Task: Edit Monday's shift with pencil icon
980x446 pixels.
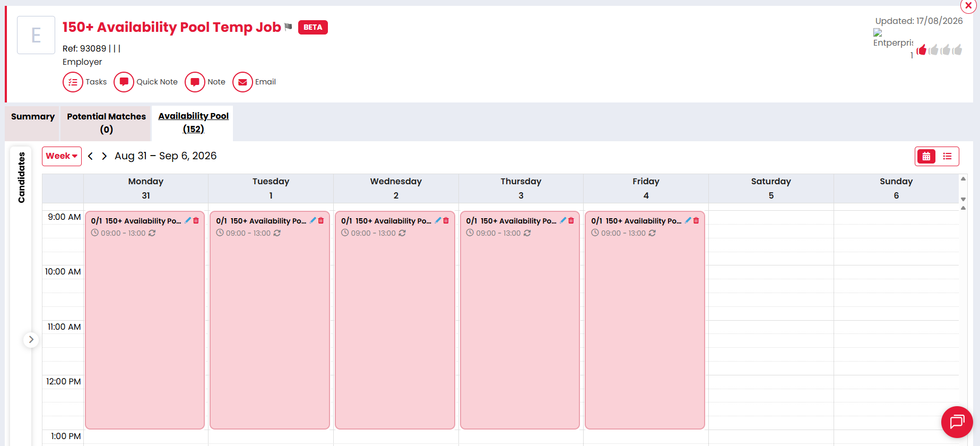Action: [x=188, y=220]
